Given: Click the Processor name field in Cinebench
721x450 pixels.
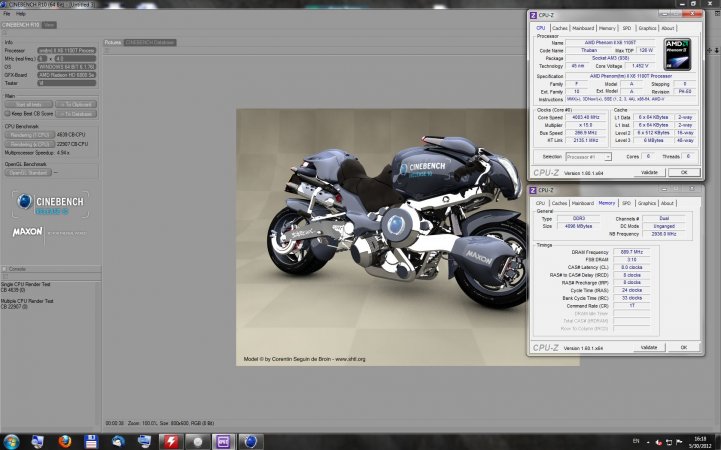Looking at the screenshot, I should (x=67, y=51).
